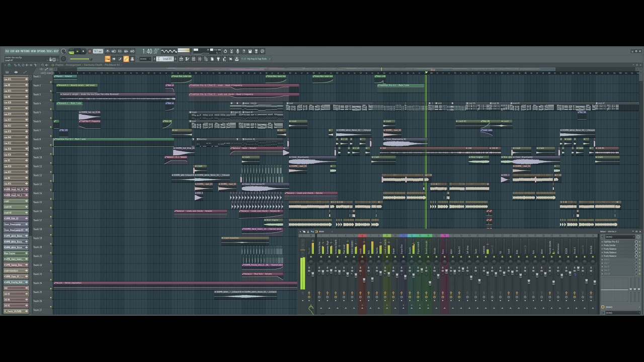644x362 pixels.
Task: Click the tempo display showing 161
Action: click(x=97, y=51)
